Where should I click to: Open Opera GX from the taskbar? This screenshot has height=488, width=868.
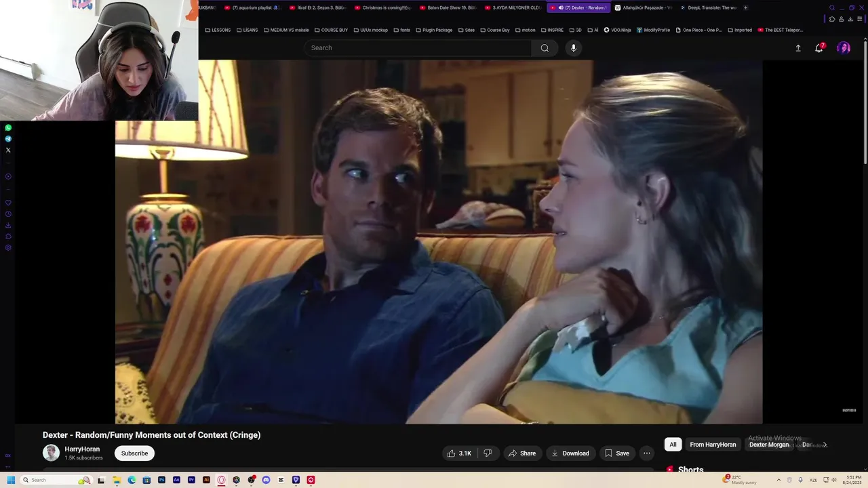[221, 480]
